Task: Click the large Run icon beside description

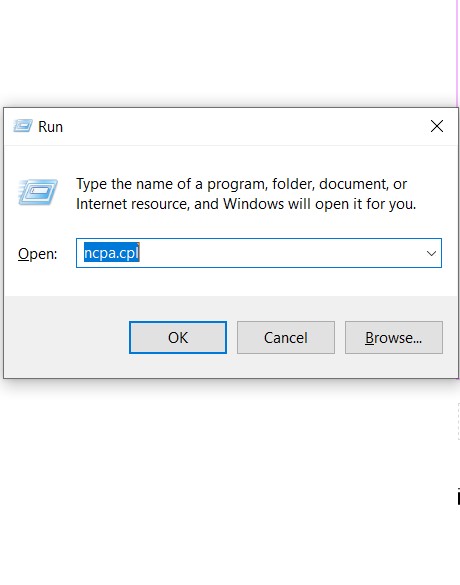Action: (x=38, y=192)
